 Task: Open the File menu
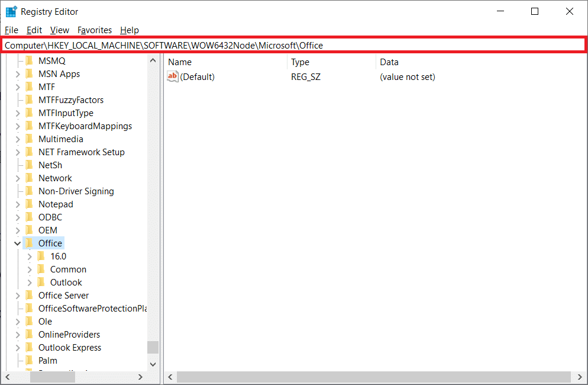pyautogui.click(x=11, y=30)
